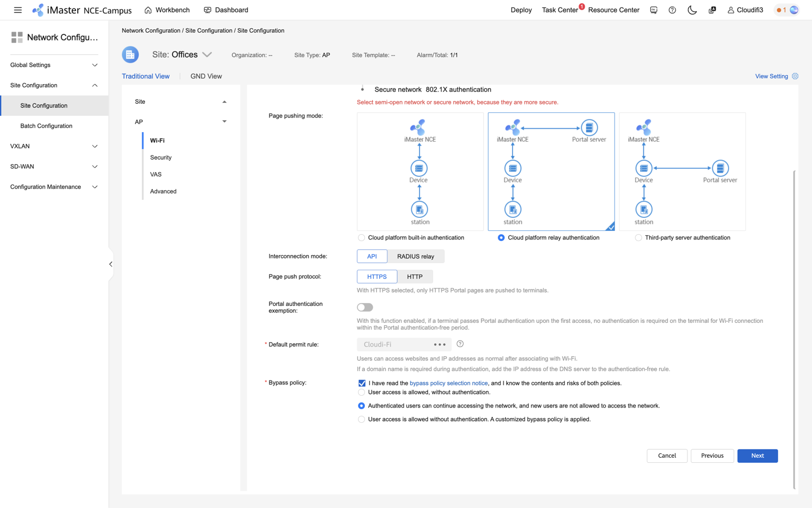
Task: Open the language translation icon
Action: (x=712, y=10)
